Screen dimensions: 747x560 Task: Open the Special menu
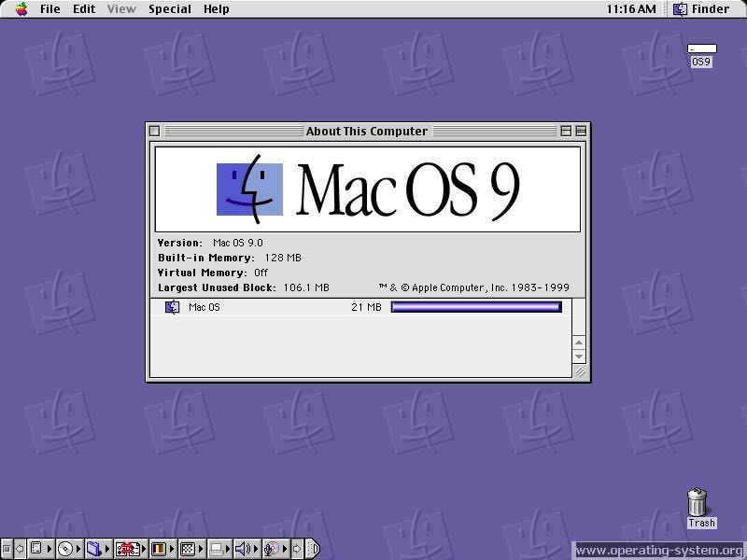169,9
